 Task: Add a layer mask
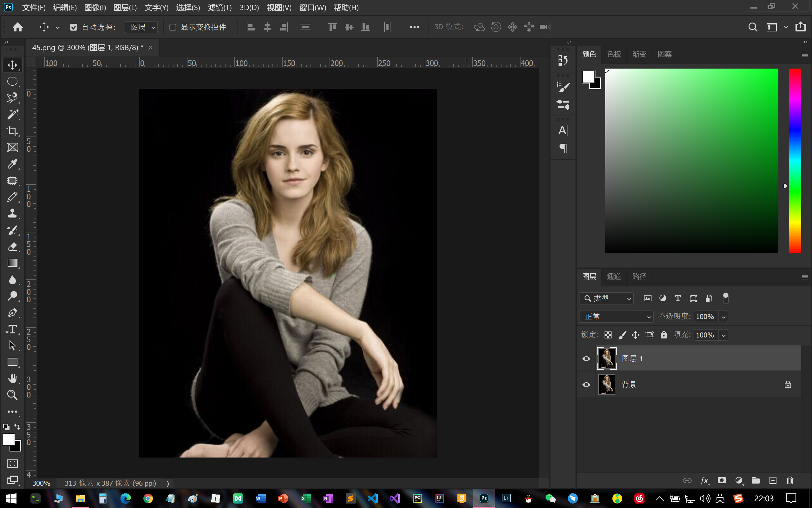click(721, 480)
